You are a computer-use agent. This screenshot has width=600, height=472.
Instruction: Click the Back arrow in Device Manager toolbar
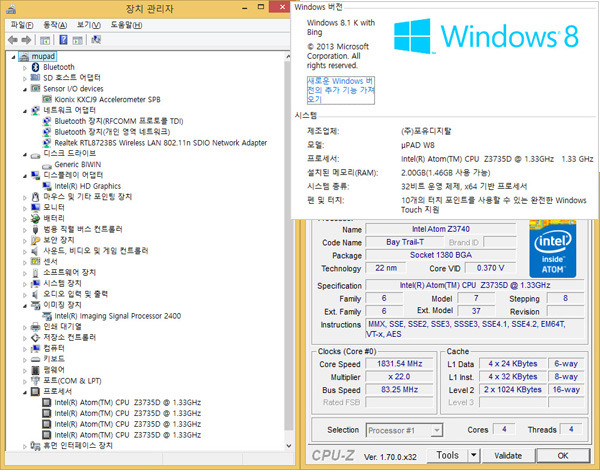(x=14, y=39)
